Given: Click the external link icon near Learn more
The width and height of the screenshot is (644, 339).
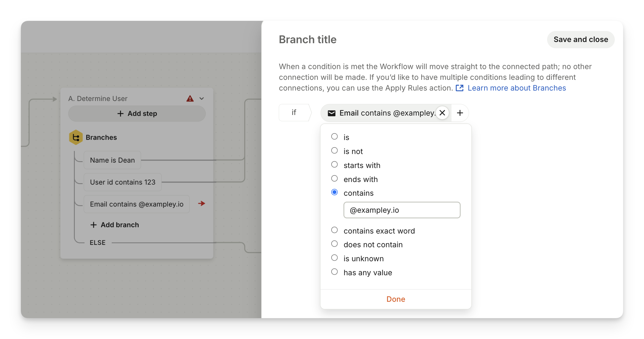Looking at the screenshot, I should pos(459,88).
